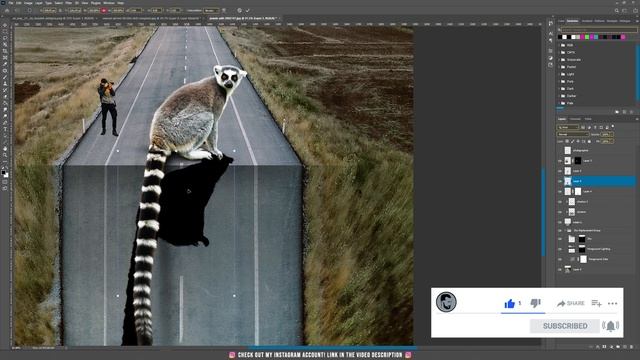Expand the Dark swatch folder
Screen dimensions: 640x360
[559, 89]
